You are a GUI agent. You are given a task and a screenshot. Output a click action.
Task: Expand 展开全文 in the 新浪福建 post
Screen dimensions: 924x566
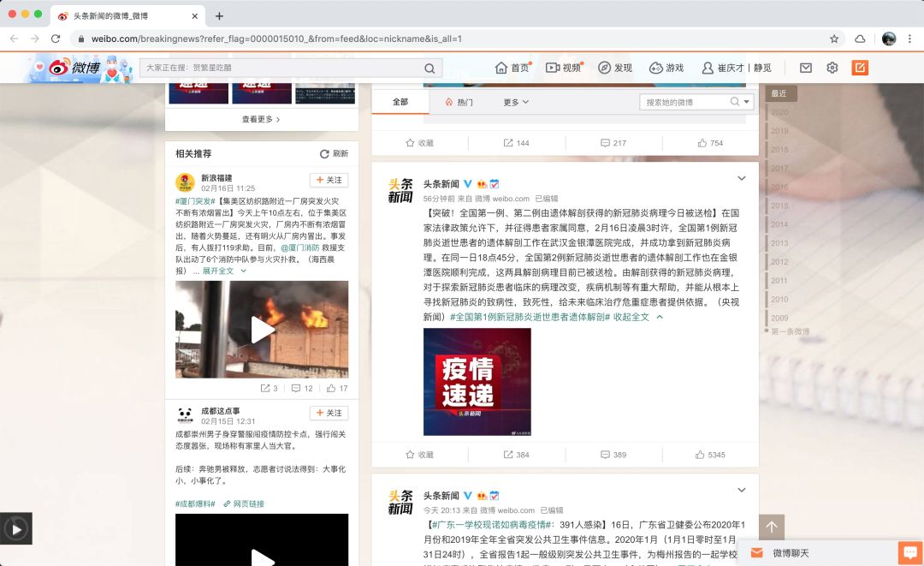coord(224,271)
